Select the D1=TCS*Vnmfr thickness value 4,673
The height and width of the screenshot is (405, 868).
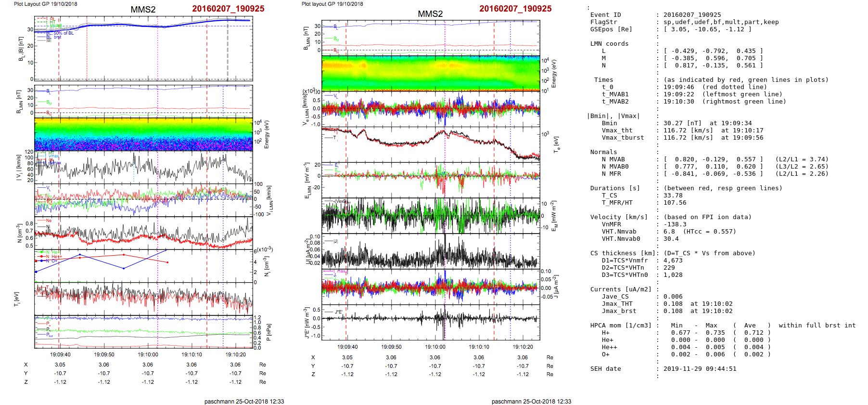673,261
